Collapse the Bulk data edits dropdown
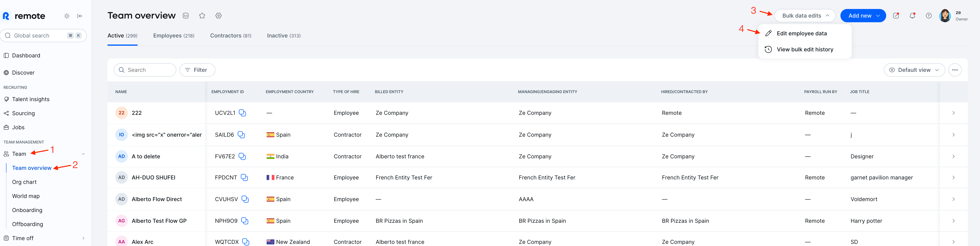The image size is (980, 246). coord(805,16)
